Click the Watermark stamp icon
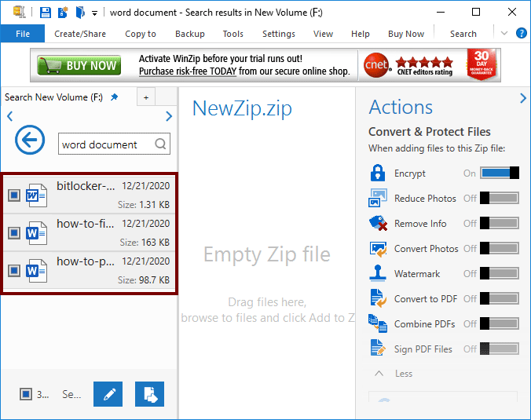The height and width of the screenshot is (420, 531). pyautogui.click(x=378, y=273)
